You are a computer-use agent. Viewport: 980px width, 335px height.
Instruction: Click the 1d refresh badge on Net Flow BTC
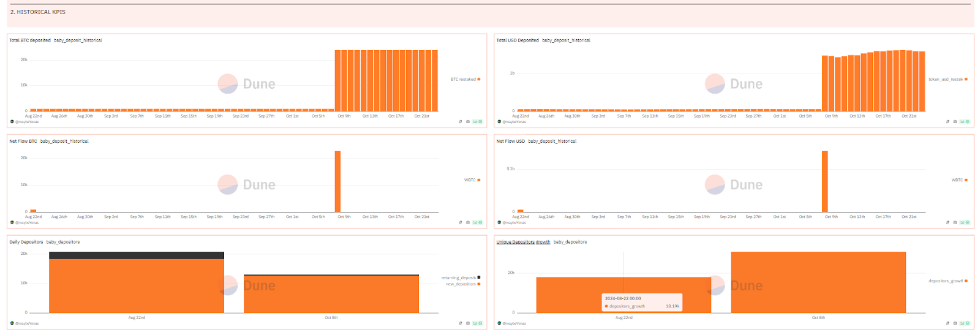[x=477, y=222]
